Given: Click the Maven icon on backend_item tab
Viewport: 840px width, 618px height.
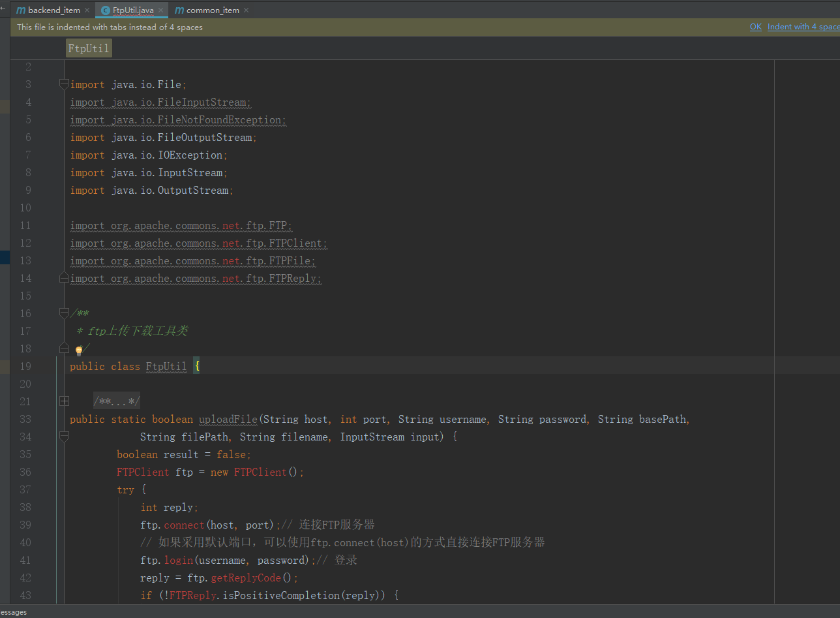Looking at the screenshot, I should tap(21, 10).
